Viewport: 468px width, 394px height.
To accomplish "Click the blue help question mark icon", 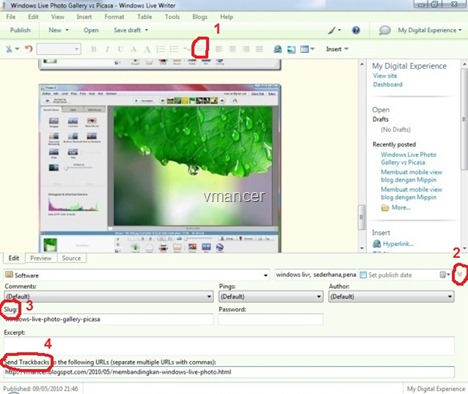I will 356,30.
